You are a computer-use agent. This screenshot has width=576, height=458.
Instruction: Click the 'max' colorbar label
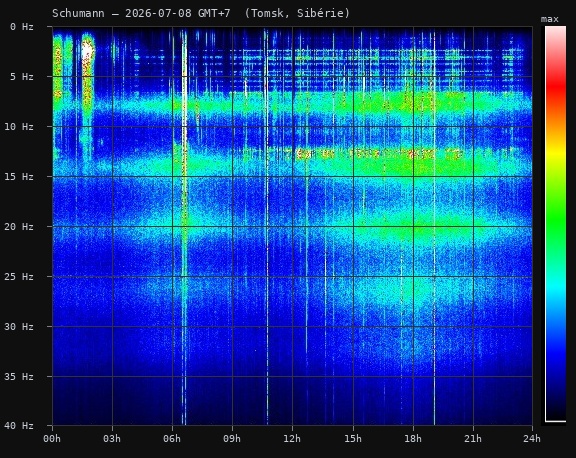550,19
